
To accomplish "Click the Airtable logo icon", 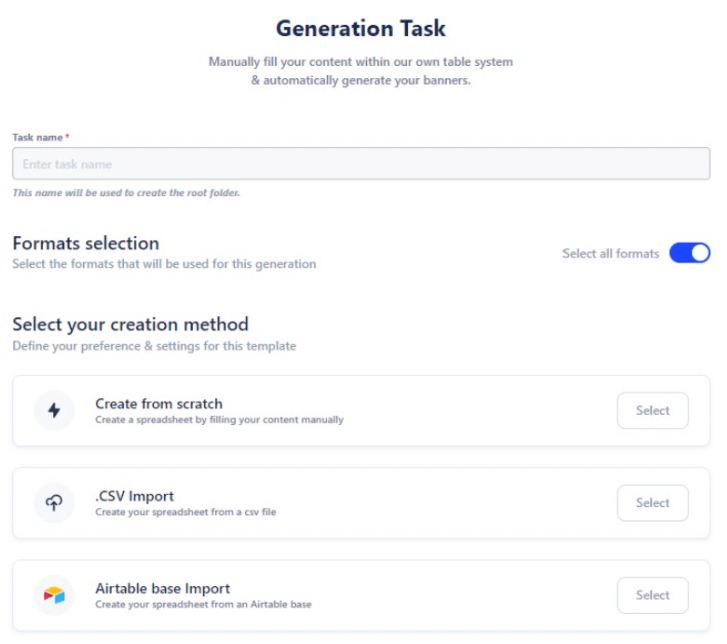I will click(54, 595).
